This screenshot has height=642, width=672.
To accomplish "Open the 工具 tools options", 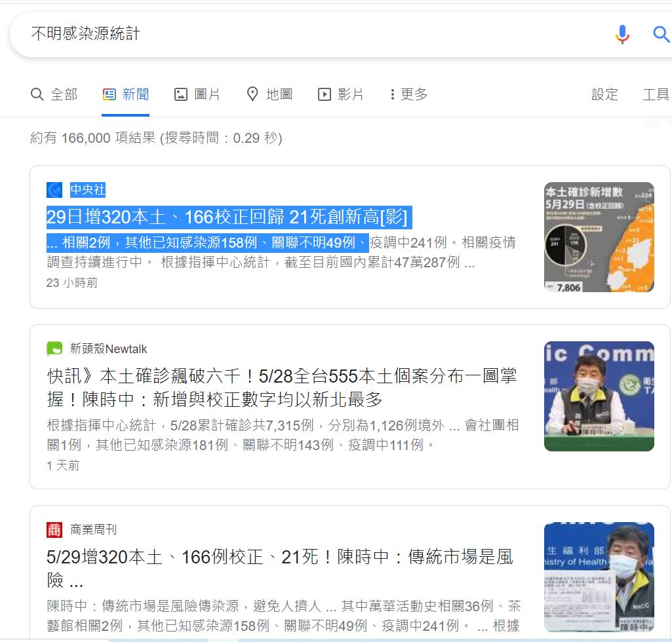I will point(656,94).
